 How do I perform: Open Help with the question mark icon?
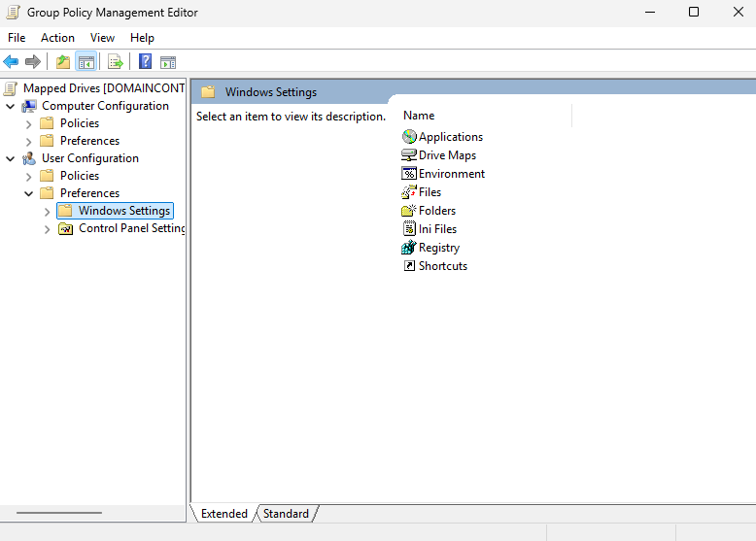coord(145,62)
